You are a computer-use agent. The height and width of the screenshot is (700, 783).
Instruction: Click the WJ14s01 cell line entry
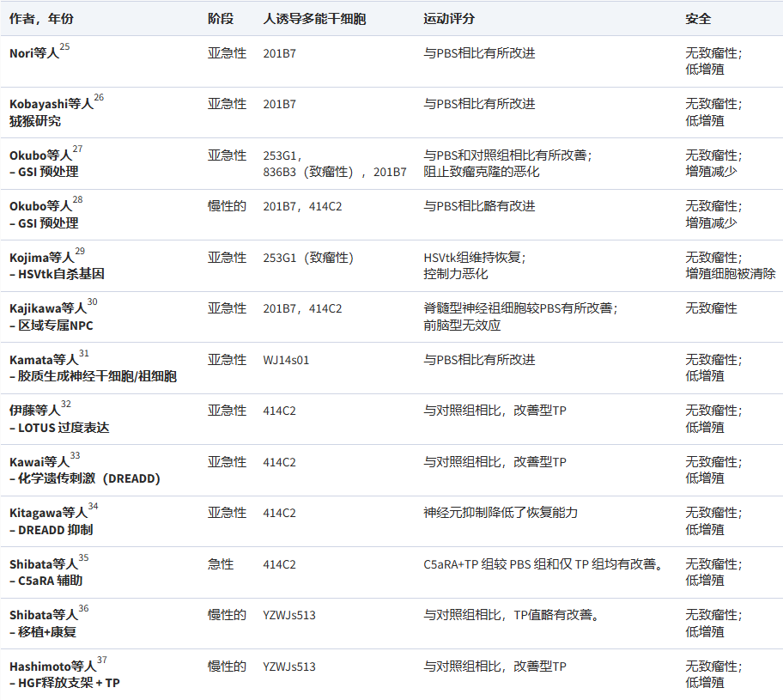[x=286, y=360]
